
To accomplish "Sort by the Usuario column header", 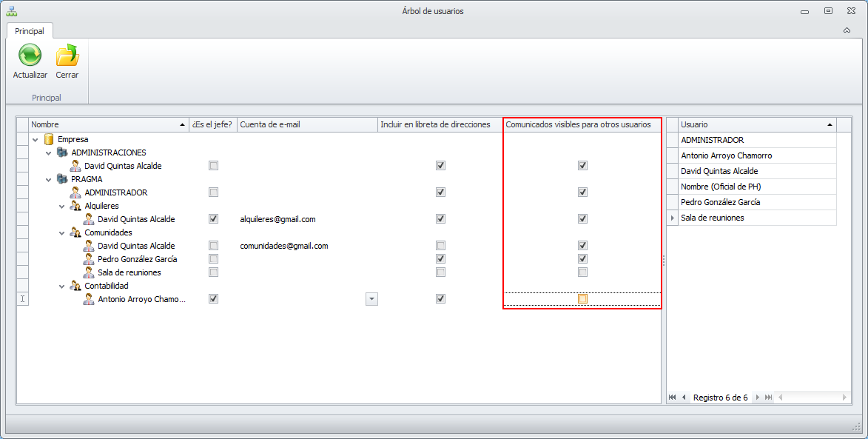I will [x=757, y=124].
